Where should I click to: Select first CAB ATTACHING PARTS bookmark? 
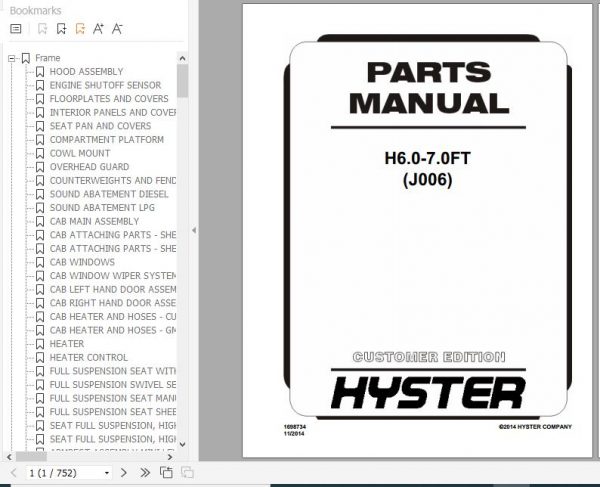[x=113, y=235]
